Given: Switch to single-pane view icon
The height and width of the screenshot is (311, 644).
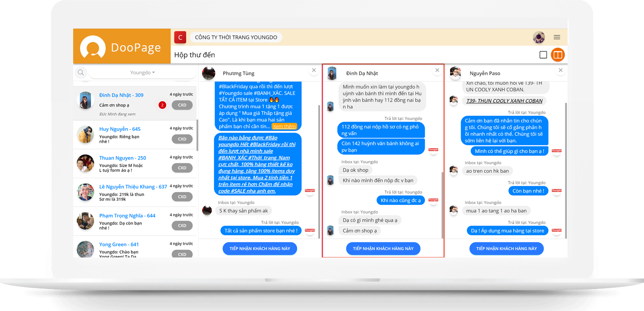Looking at the screenshot, I should tap(543, 55).
